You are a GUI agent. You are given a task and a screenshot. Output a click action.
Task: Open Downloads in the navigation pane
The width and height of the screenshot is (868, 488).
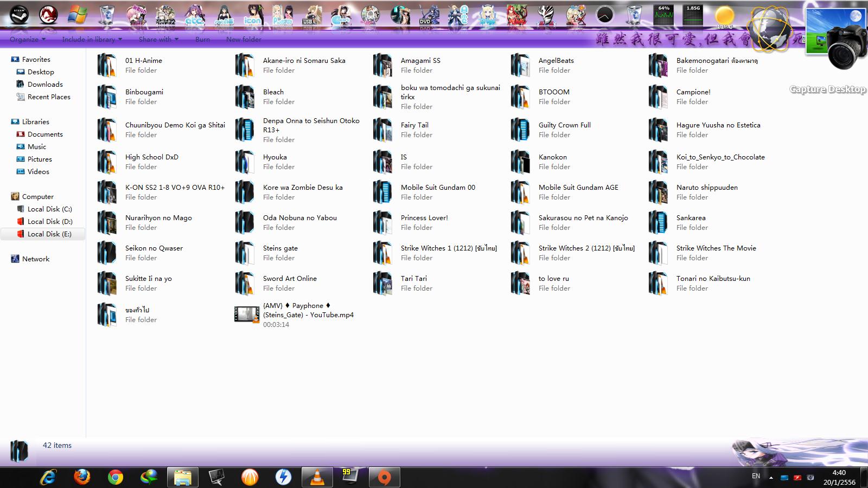(45, 85)
